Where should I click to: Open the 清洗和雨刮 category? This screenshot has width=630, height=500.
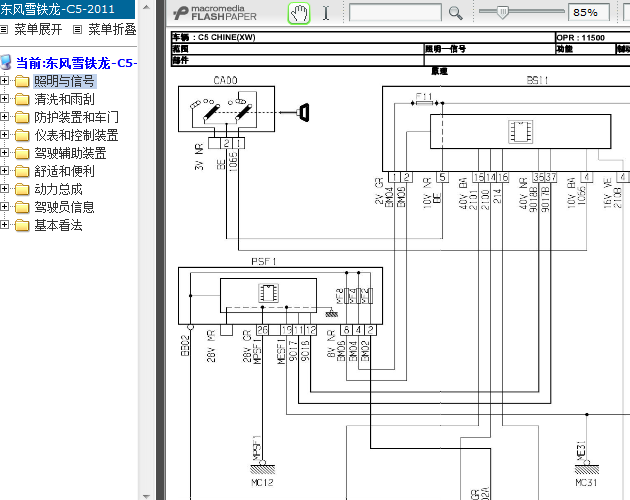(x=64, y=99)
